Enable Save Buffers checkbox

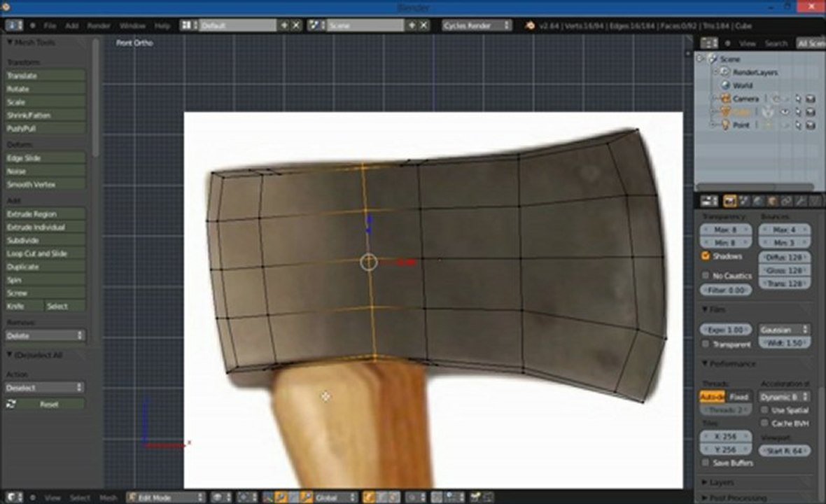(706, 463)
